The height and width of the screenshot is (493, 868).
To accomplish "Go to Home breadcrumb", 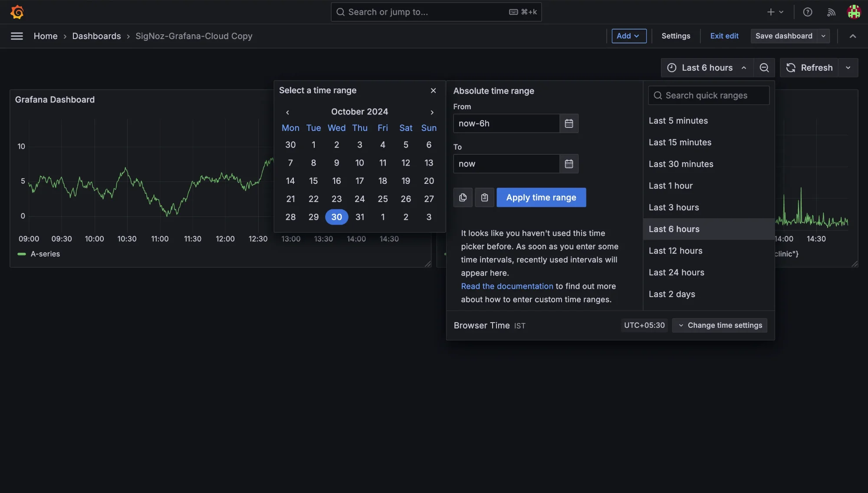I will point(46,36).
